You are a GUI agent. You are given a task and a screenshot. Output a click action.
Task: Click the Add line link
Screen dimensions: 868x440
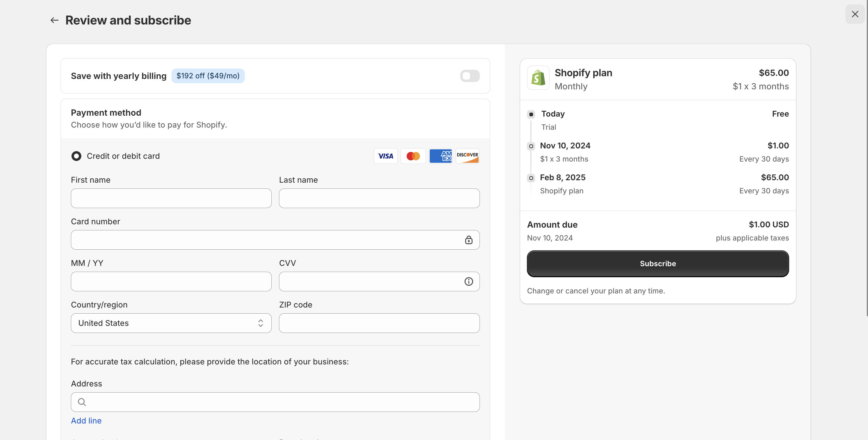pyautogui.click(x=86, y=421)
